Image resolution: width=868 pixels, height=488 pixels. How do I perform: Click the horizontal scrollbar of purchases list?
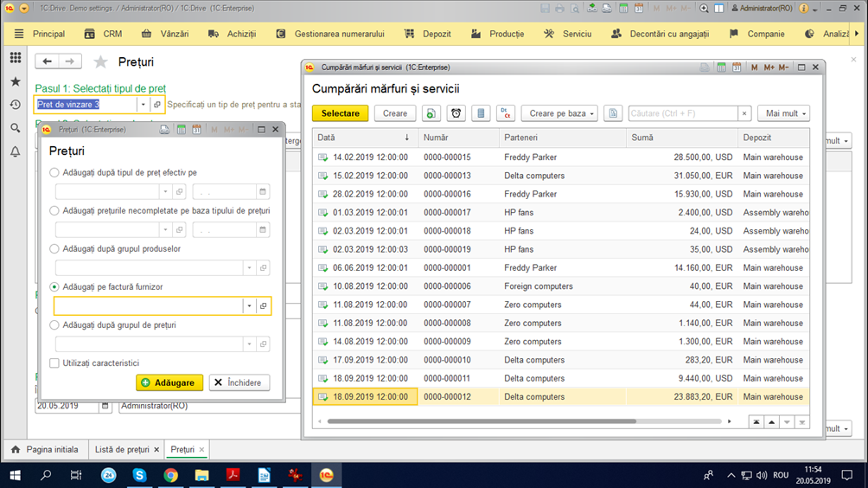pos(482,421)
